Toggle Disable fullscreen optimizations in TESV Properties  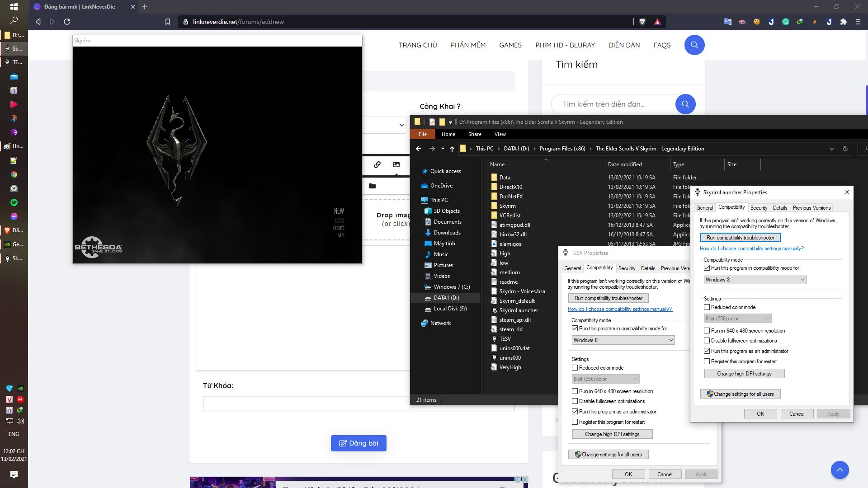point(575,401)
